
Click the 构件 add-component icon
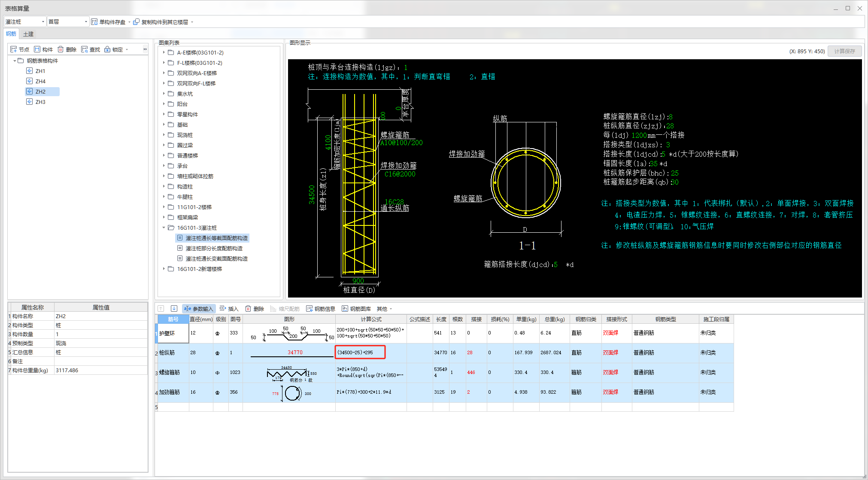coord(37,49)
